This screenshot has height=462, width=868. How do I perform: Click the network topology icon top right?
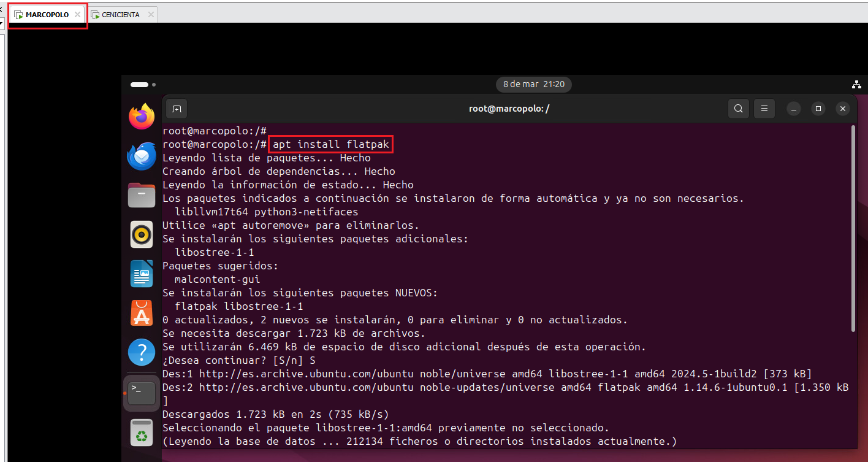[856, 85]
